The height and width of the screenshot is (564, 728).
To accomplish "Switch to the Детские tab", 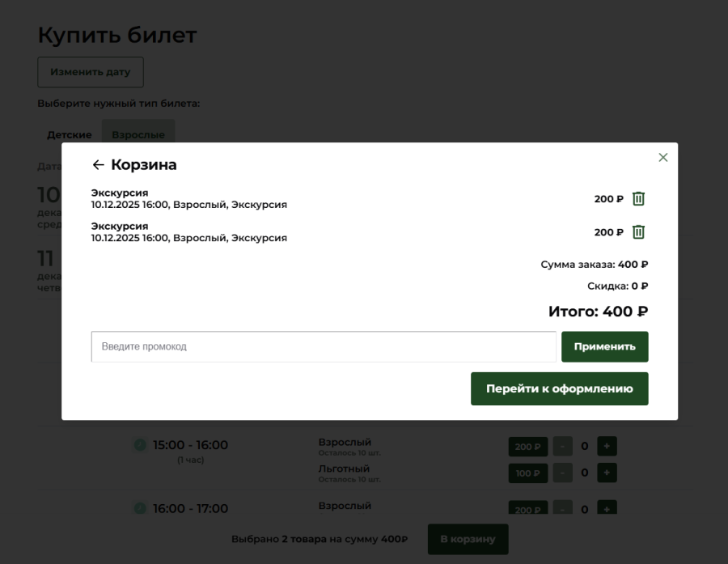I will coord(69,134).
